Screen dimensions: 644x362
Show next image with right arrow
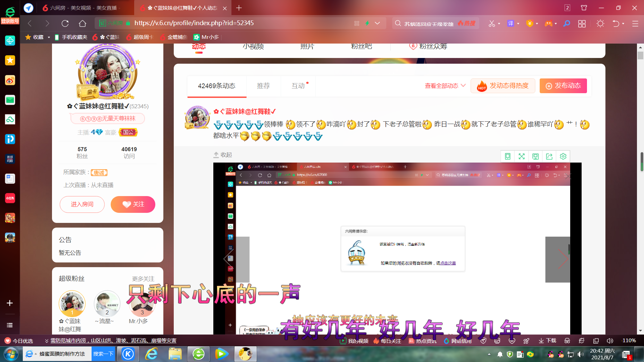558,259
